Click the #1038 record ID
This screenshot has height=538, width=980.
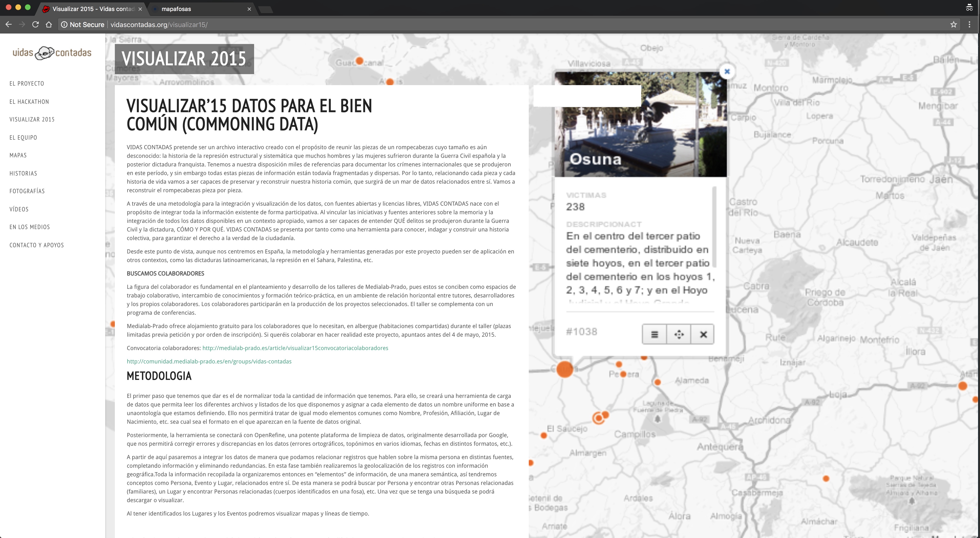[582, 332]
